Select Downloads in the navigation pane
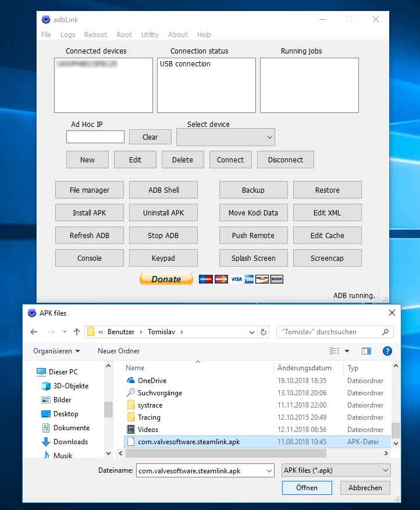Viewport: 420px width, 510px height. [x=70, y=442]
